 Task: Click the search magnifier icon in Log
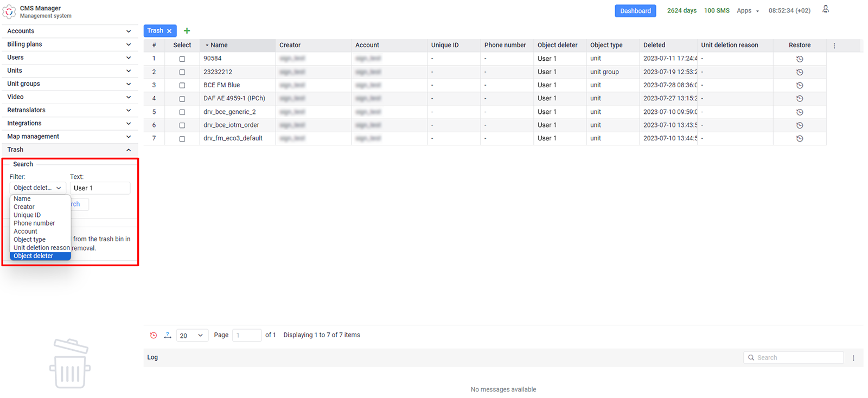point(751,358)
